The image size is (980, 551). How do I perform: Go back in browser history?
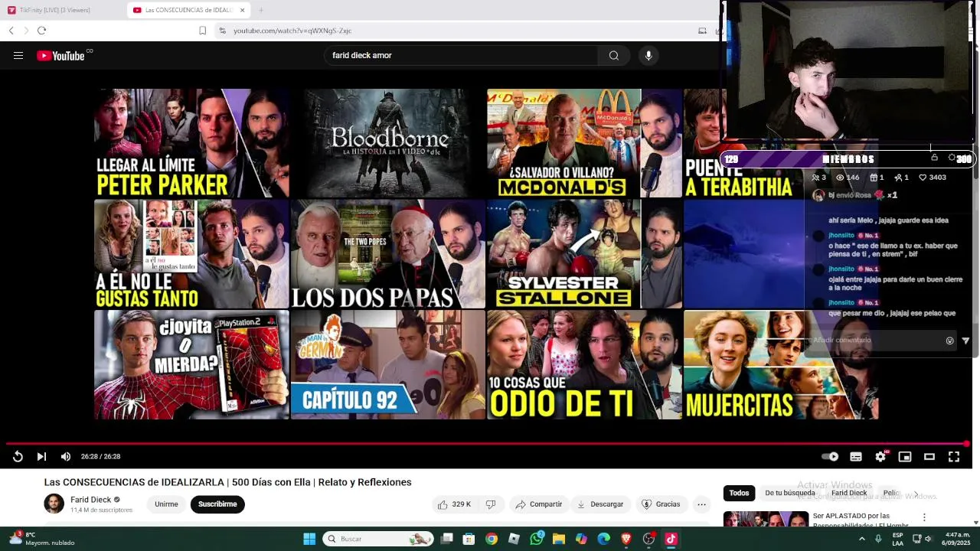(x=11, y=31)
